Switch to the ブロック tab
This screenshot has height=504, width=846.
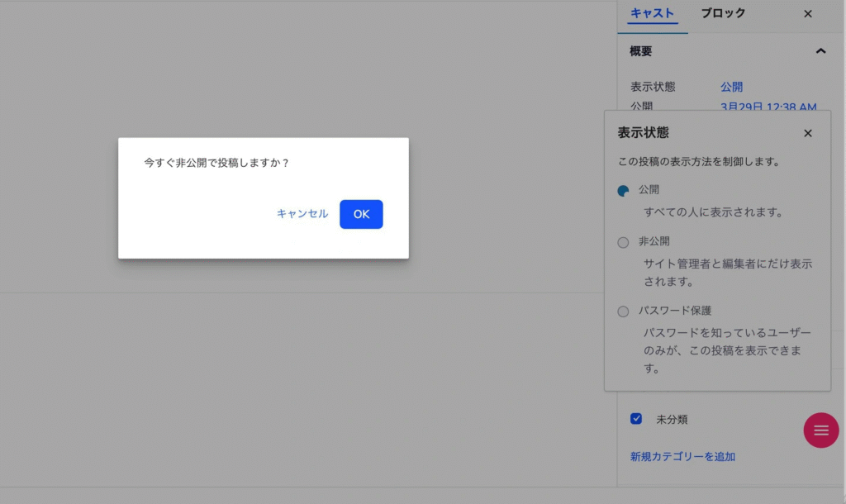click(723, 13)
